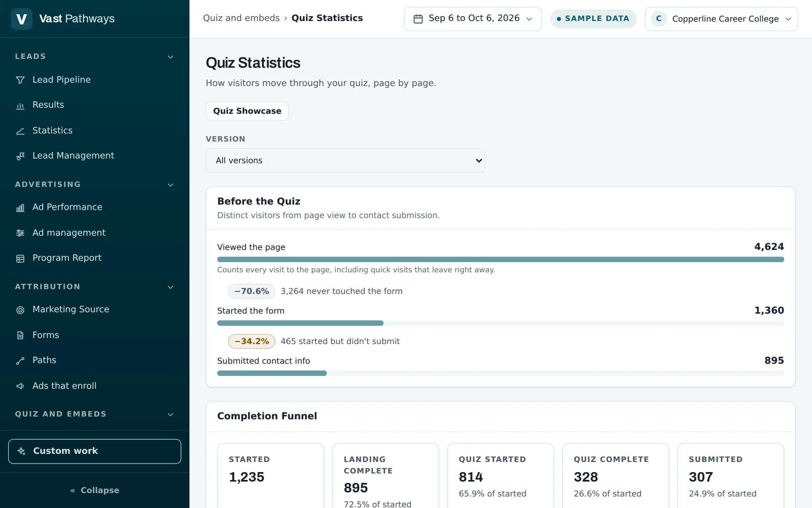Screen dimensions: 812x508
Task: Click the Lead Management flag icon
Action: click(x=20, y=156)
